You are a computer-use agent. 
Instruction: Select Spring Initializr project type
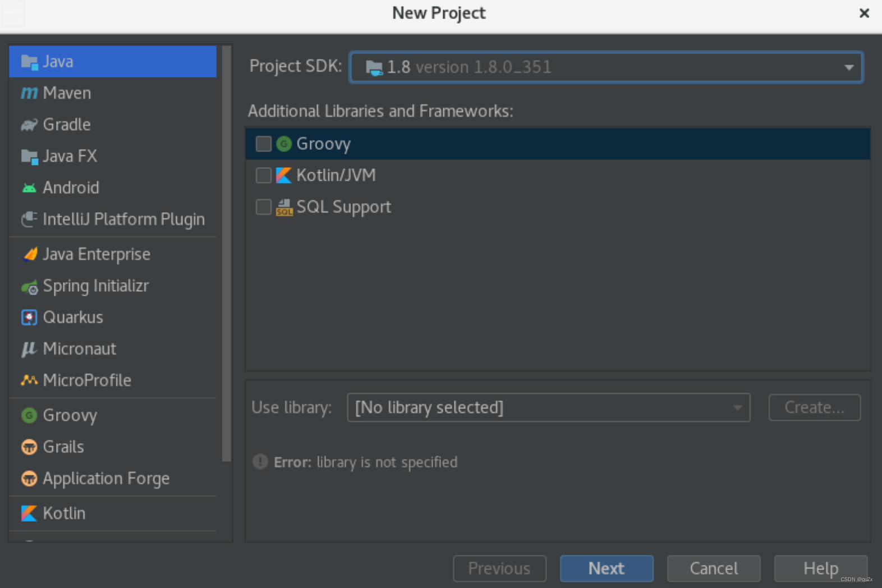click(113, 286)
